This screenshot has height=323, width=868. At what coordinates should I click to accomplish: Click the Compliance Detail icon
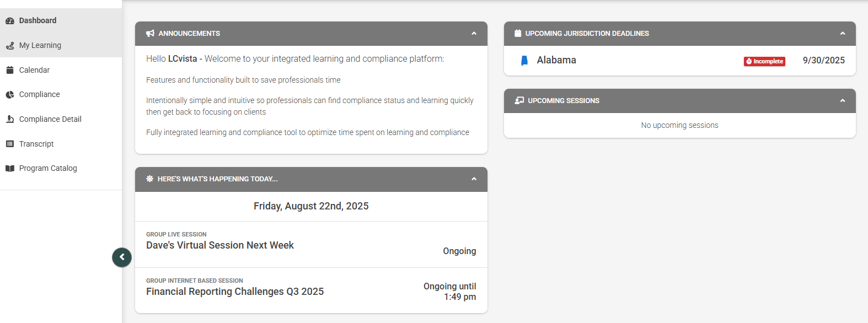(x=10, y=119)
